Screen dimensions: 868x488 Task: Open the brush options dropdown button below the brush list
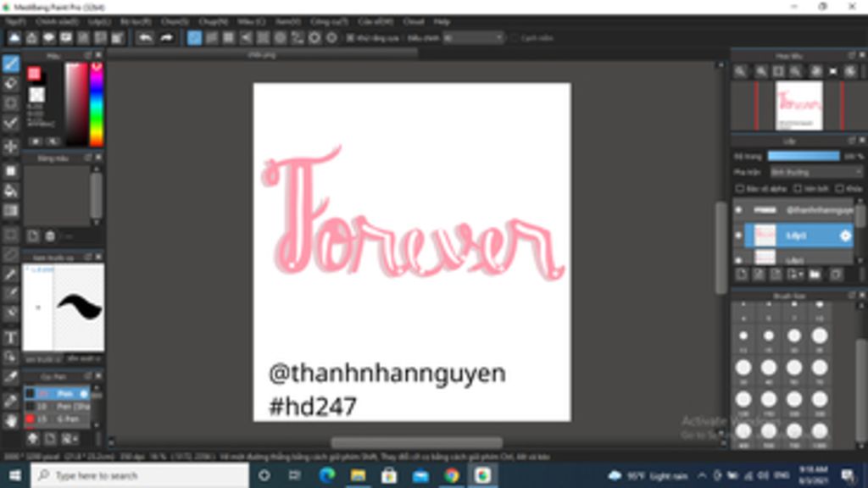(70, 439)
